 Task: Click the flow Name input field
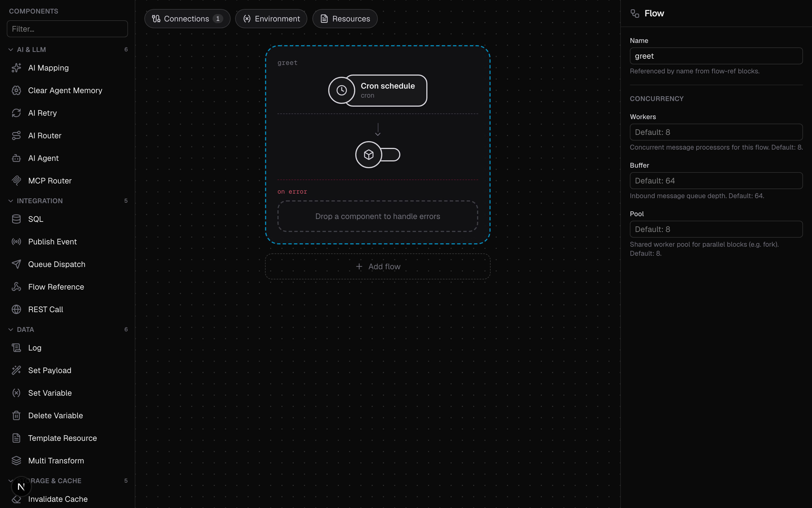[x=716, y=56]
